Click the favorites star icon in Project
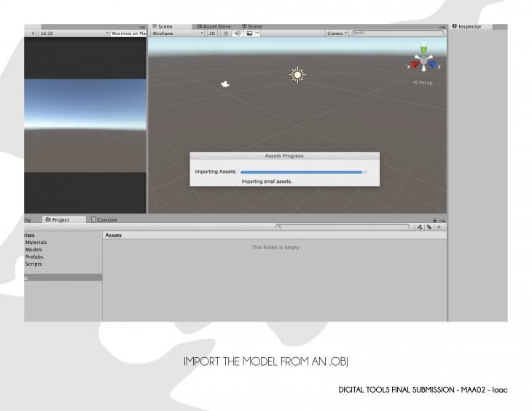This screenshot has height=411, width=532. (x=439, y=227)
